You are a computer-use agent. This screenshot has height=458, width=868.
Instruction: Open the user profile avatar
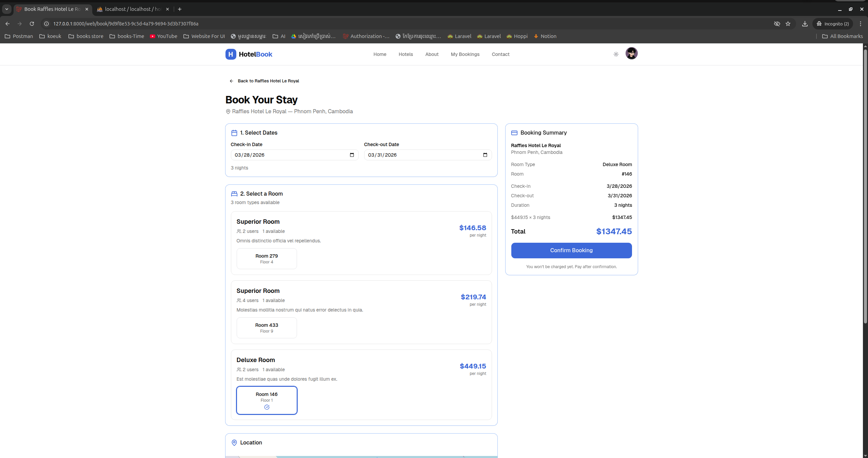(x=631, y=54)
